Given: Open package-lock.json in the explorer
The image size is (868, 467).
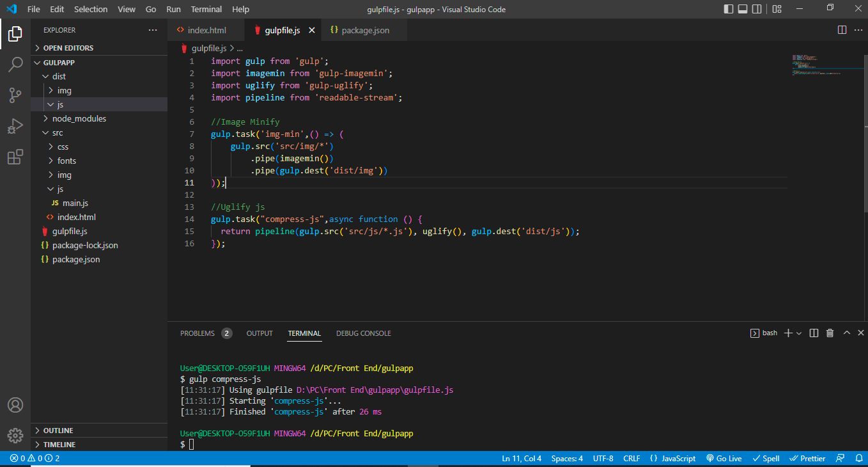Looking at the screenshot, I should pyautogui.click(x=99, y=245).
